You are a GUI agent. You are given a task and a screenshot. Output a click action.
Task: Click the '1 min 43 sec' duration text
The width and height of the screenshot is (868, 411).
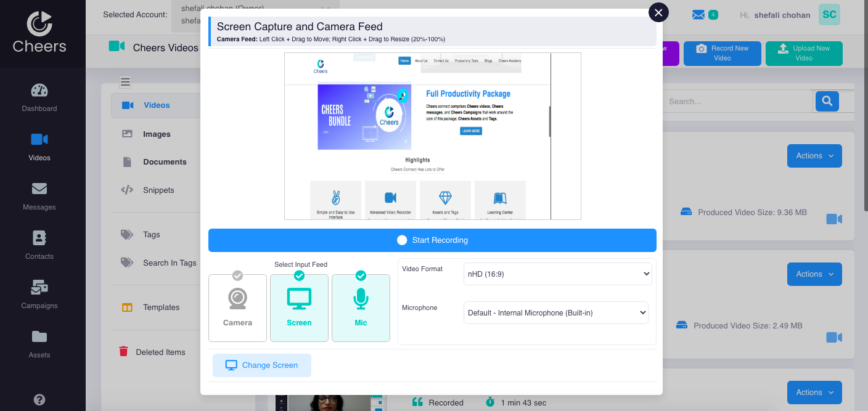(x=523, y=403)
